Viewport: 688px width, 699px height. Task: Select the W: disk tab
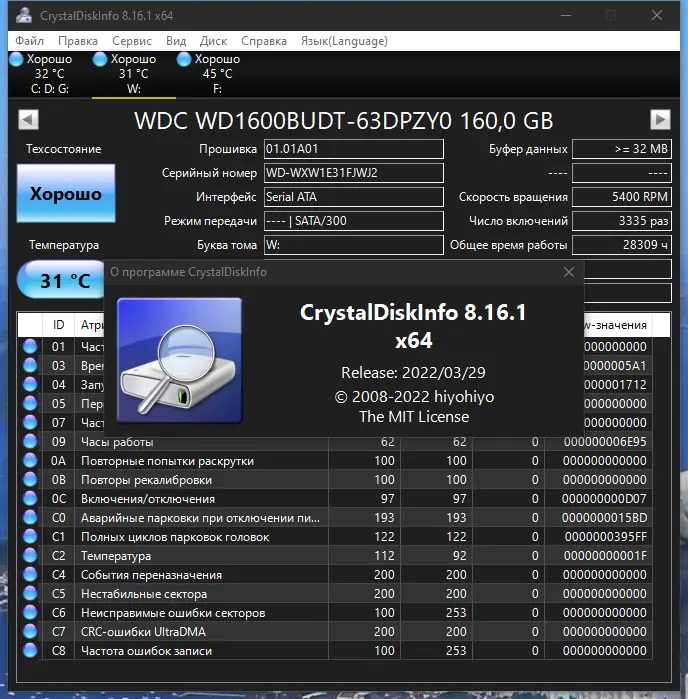134,74
